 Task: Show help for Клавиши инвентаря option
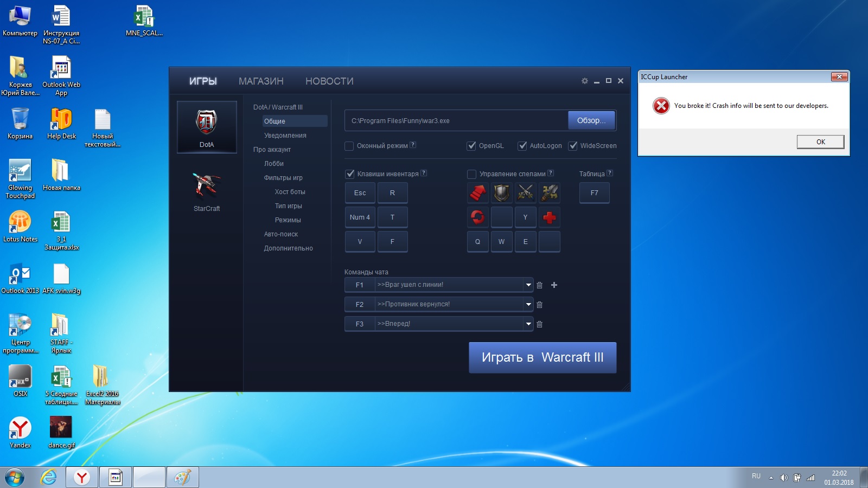click(424, 173)
